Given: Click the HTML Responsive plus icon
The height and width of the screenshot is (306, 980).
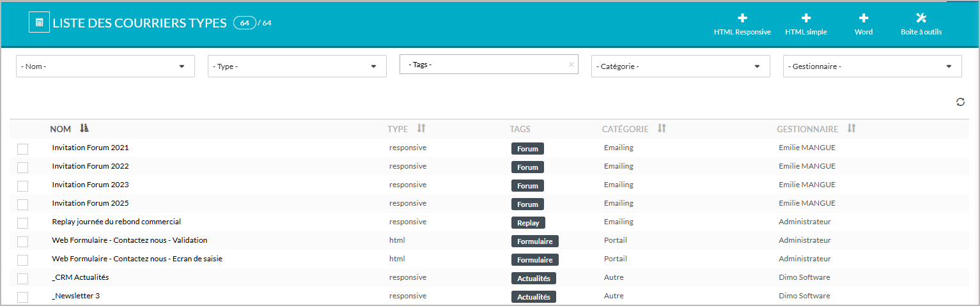Looking at the screenshot, I should coord(742,19).
